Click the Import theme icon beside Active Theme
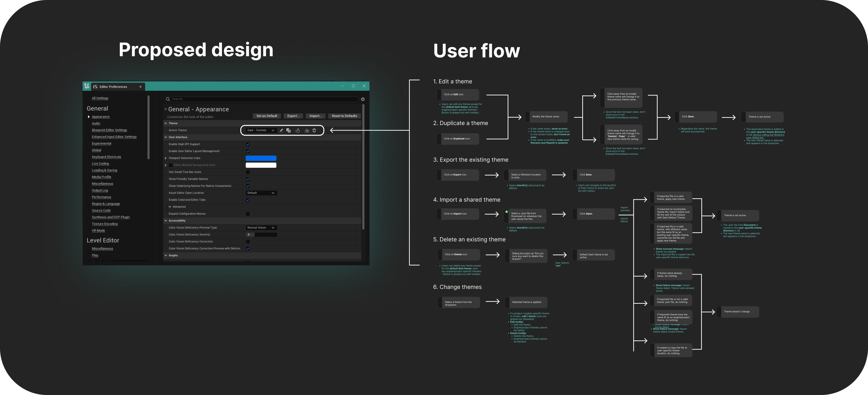868x395 pixels. point(307,130)
